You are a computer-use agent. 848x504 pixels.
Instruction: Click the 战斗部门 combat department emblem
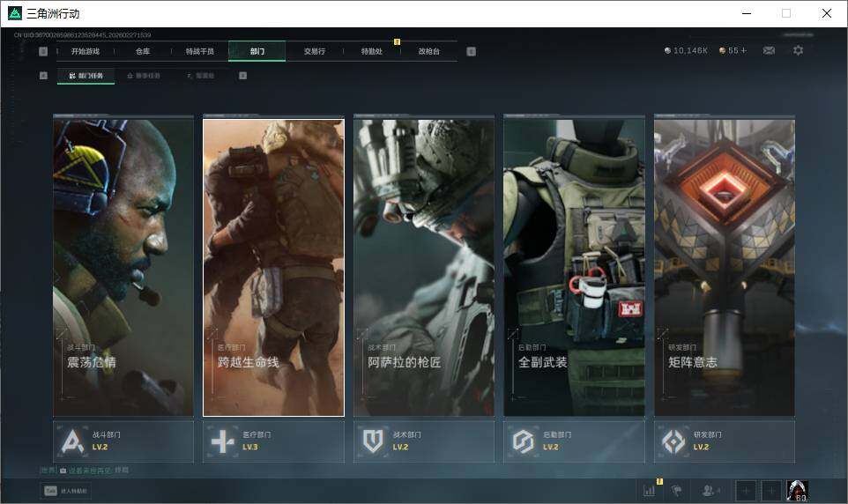pos(72,441)
